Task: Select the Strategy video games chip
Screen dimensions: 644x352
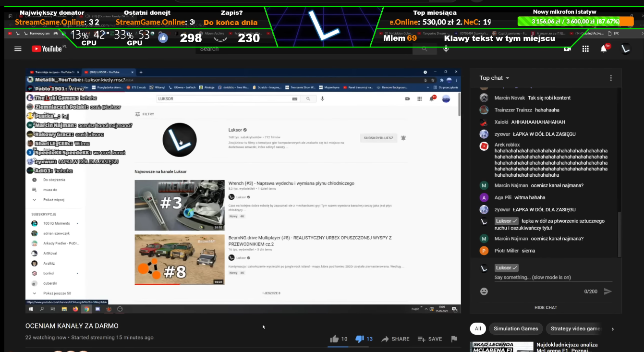Action: [x=575, y=329]
